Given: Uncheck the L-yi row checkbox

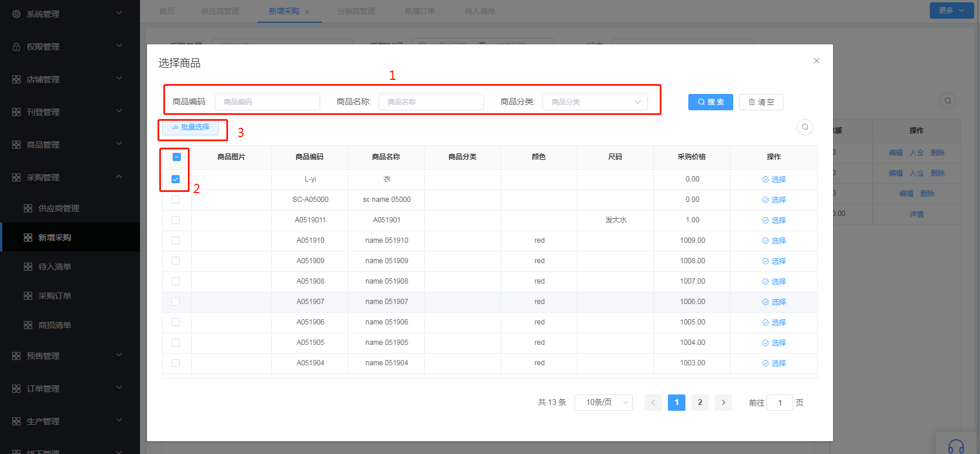Looking at the screenshot, I should click(x=176, y=179).
